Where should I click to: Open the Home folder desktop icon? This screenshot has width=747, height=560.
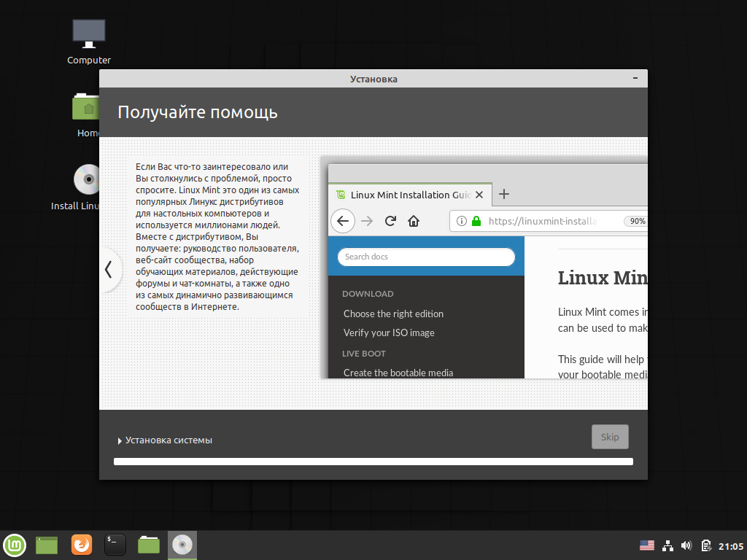[x=87, y=115]
